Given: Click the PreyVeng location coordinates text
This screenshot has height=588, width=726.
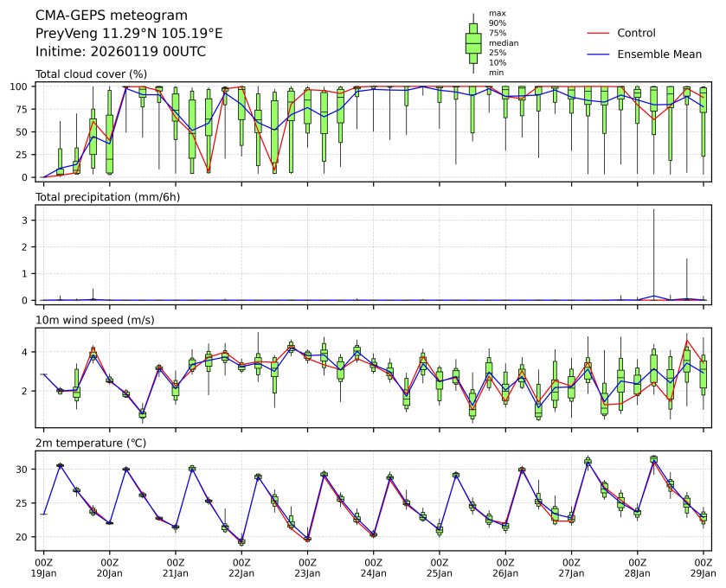Looking at the screenshot, I should (129, 34).
